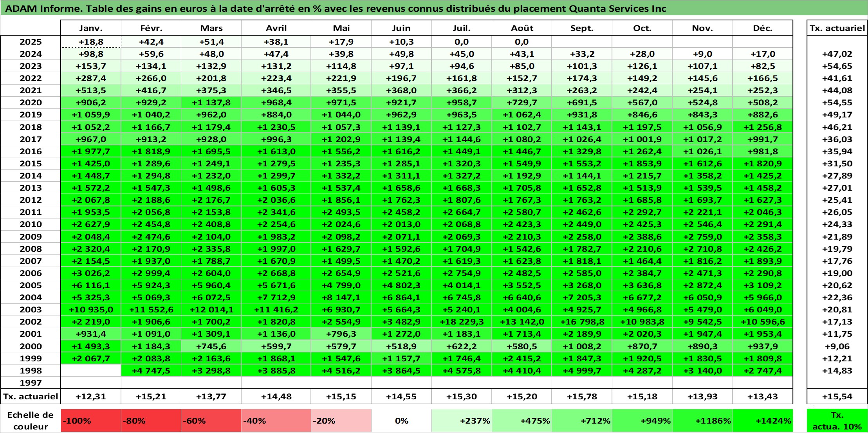Click overall actuarial rate +15,54
Viewport: 868px width, 433px height.
[837, 397]
